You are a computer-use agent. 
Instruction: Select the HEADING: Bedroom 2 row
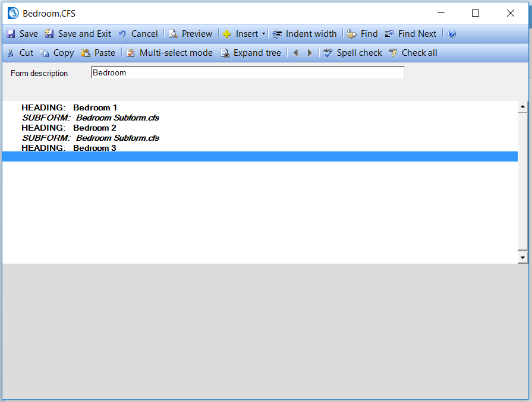[x=260, y=128]
